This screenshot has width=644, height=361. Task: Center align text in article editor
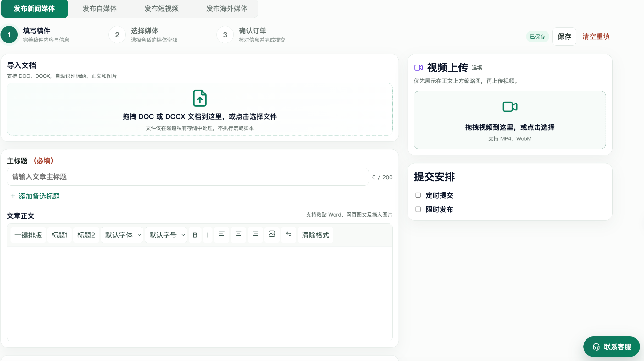coord(238,234)
